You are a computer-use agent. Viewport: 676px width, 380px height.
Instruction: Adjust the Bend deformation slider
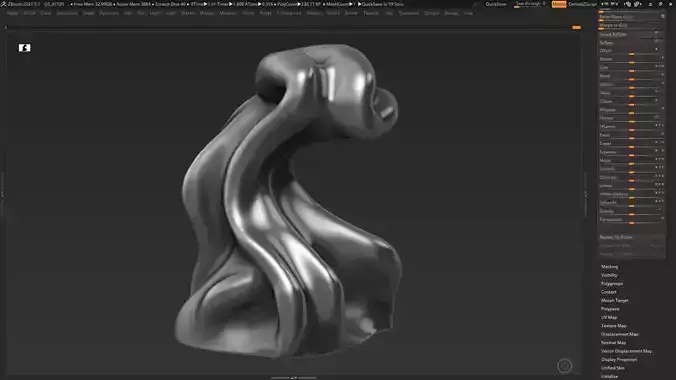(x=632, y=76)
